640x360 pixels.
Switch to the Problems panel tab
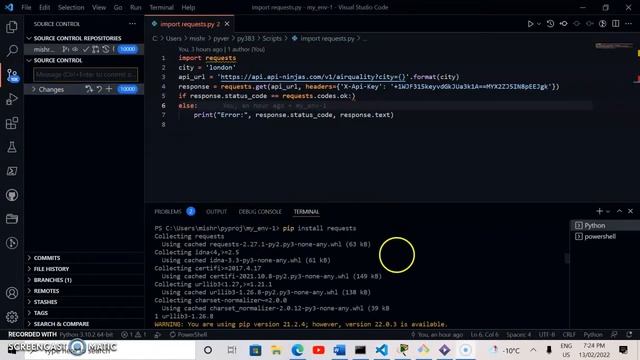pyautogui.click(x=168, y=211)
